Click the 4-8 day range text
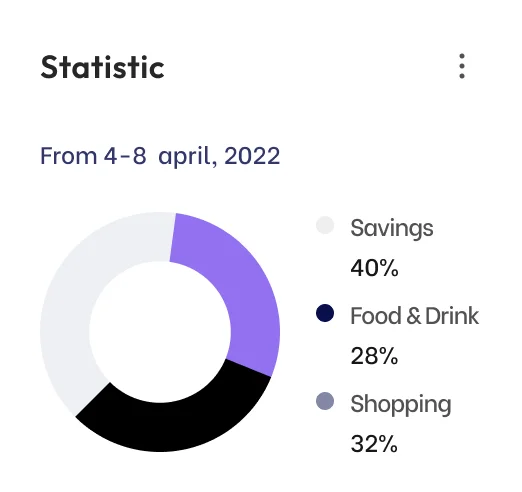522x492 pixels. [x=125, y=156]
